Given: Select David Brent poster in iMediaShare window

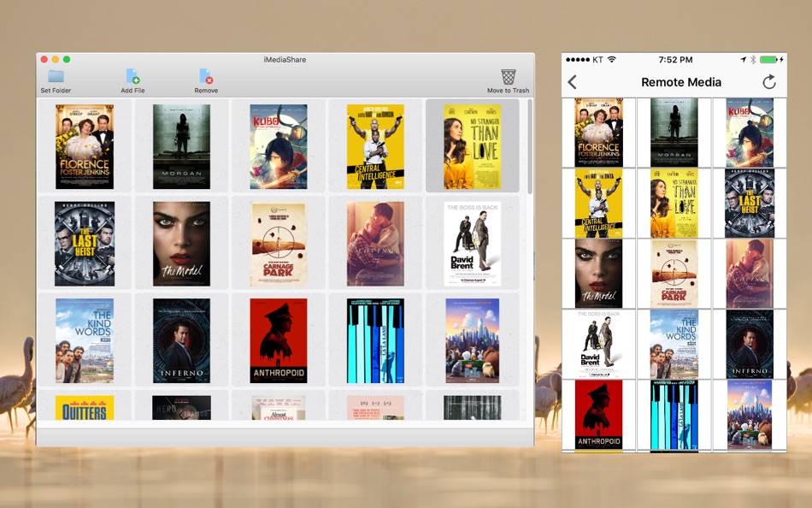Looking at the screenshot, I should 473,244.
